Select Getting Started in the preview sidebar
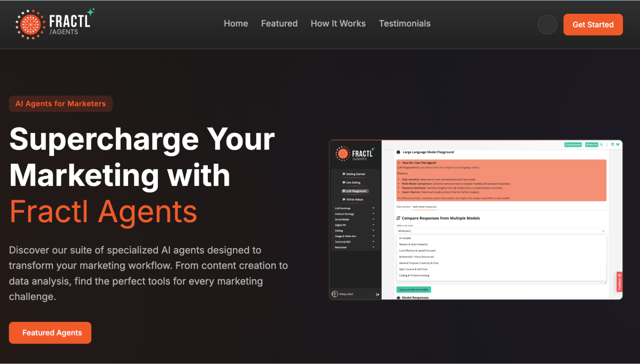The height and width of the screenshot is (364, 640). click(x=354, y=174)
